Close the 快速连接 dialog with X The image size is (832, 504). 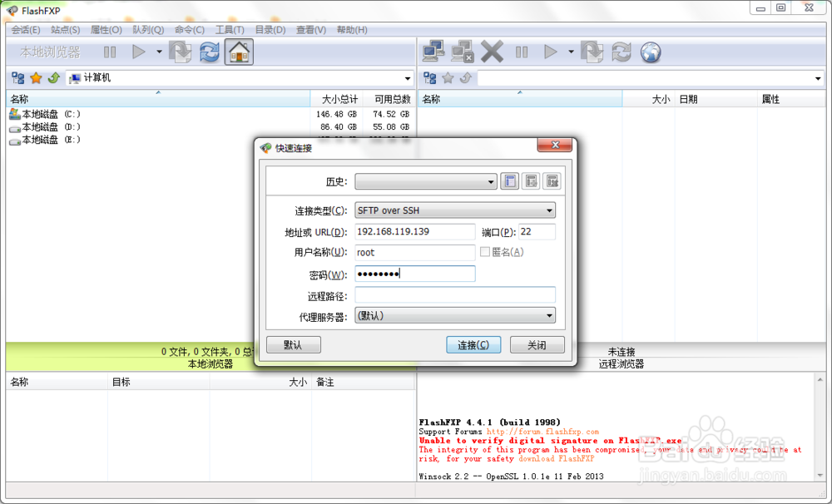pyautogui.click(x=555, y=145)
